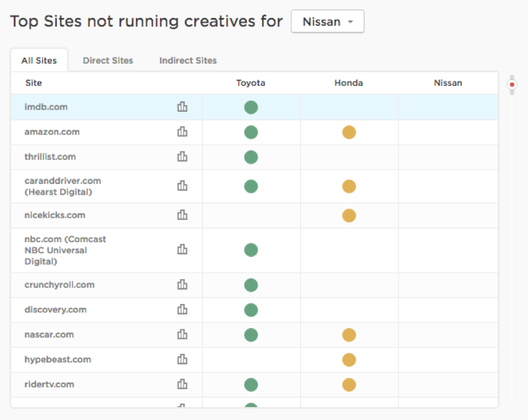This screenshot has width=528, height=420.
Task: Open the bar chart details for imdb.com
Action: tap(182, 106)
